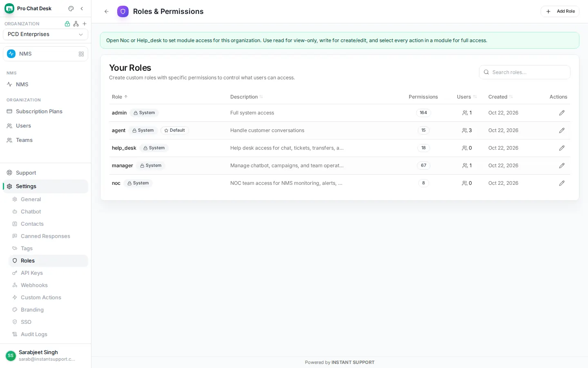Open Subscription Plans page
The width and height of the screenshot is (588, 368).
(45, 112)
